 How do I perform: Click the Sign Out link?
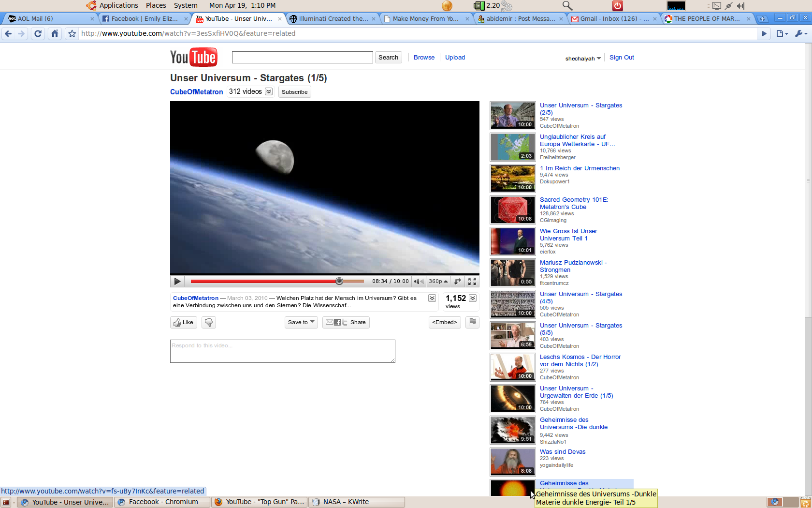click(622, 57)
